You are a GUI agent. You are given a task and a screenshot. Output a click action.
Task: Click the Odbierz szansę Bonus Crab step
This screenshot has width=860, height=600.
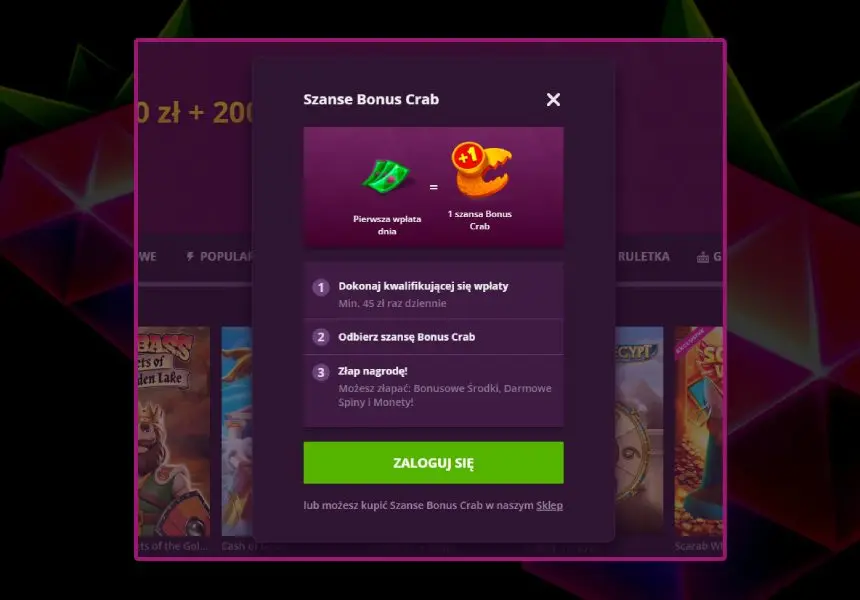[433, 337]
